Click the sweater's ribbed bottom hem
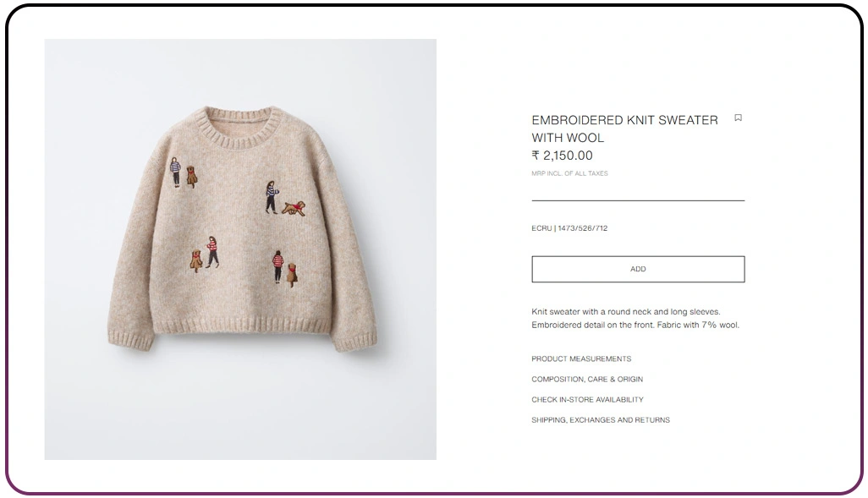The height and width of the screenshot is (498, 868). [240, 325]
